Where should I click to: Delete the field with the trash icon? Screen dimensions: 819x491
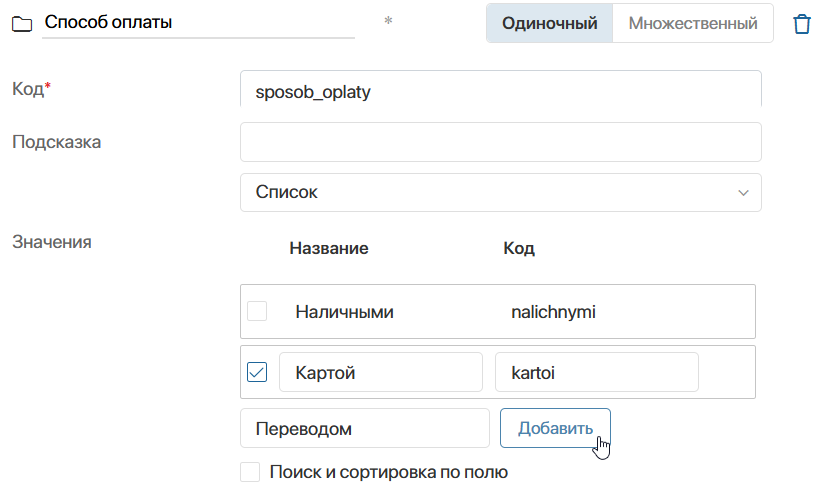pos(802,24)
